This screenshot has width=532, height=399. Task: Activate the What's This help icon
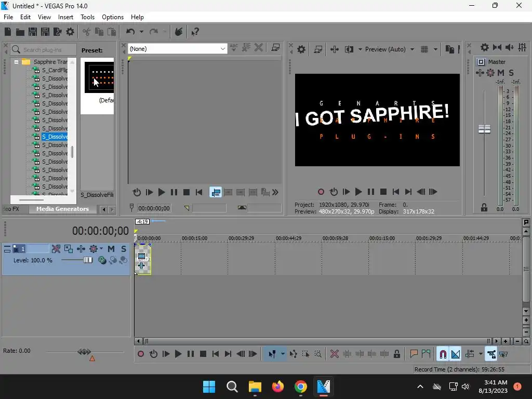(195, 32)
